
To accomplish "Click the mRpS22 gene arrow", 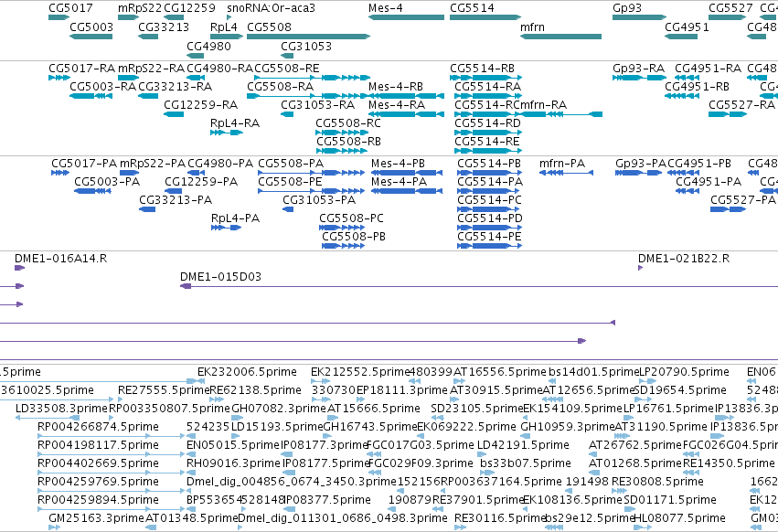I will (x=129, y=17).
